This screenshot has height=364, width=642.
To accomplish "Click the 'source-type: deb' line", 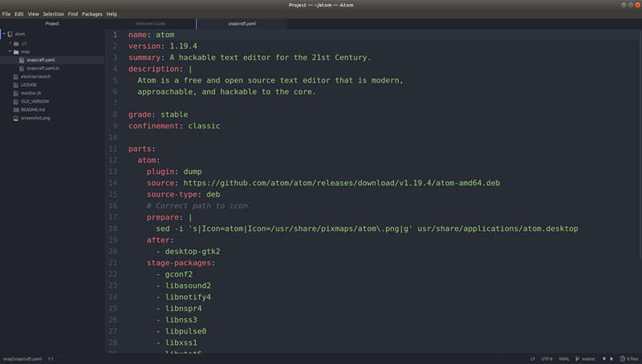I will [x=184, y=194].
